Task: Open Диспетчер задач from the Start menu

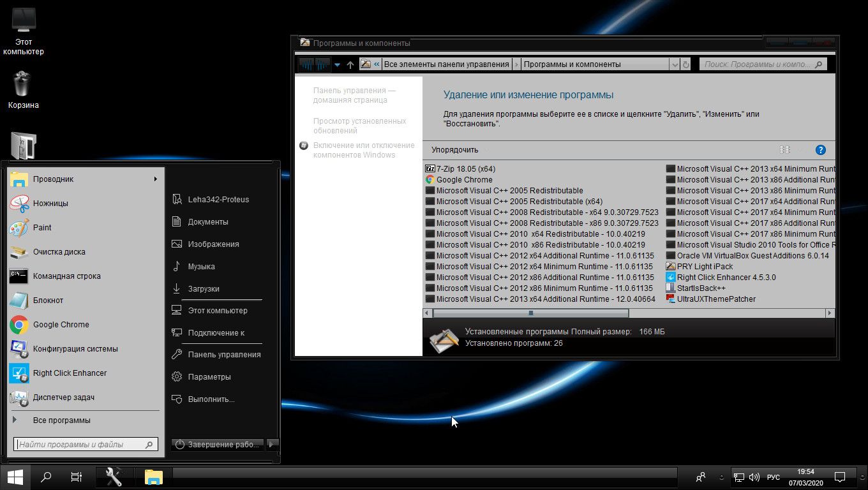Action: click(86, 397)
